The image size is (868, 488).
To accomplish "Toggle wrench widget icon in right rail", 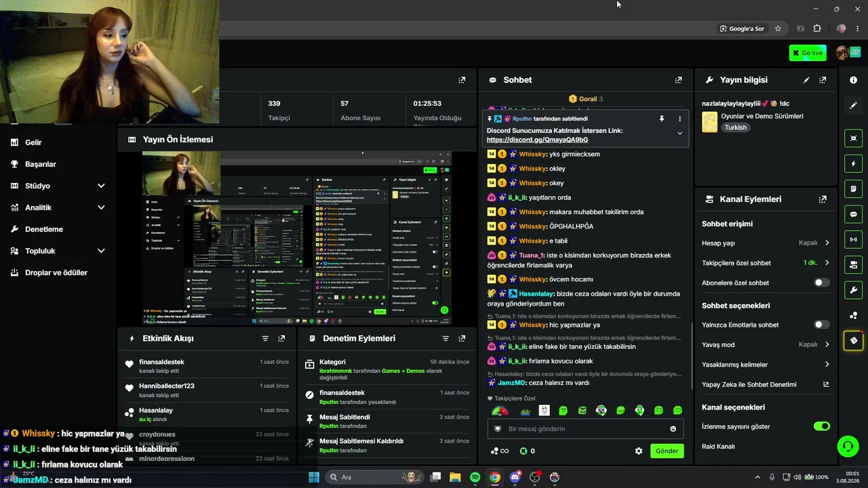I will click(x=853, y=290).
